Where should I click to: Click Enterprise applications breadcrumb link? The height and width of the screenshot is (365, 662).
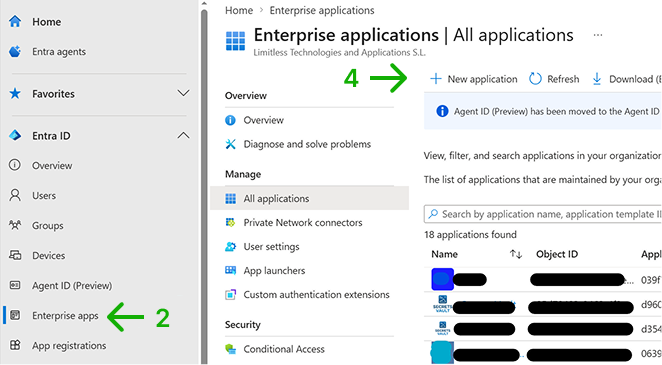(x=322, y=10)
